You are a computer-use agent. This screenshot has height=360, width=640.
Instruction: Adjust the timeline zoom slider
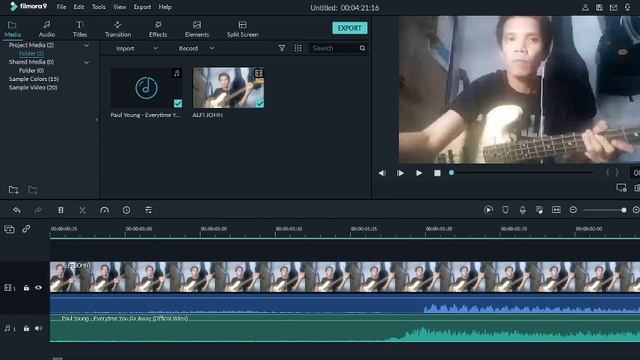tap(605, 210)
